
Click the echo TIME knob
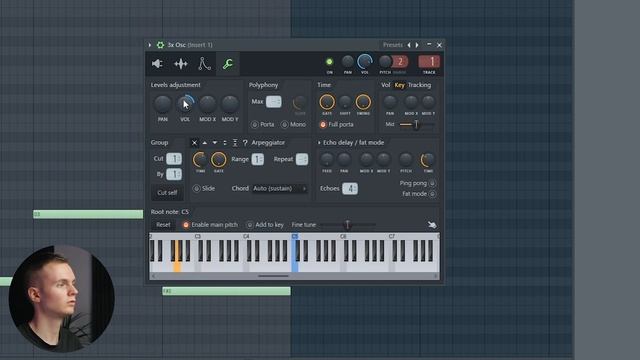click(428, 160)
